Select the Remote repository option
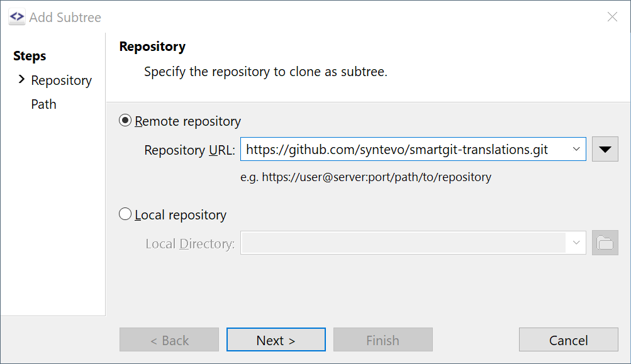This screenshot has width=631, height=364. [125, 120]
